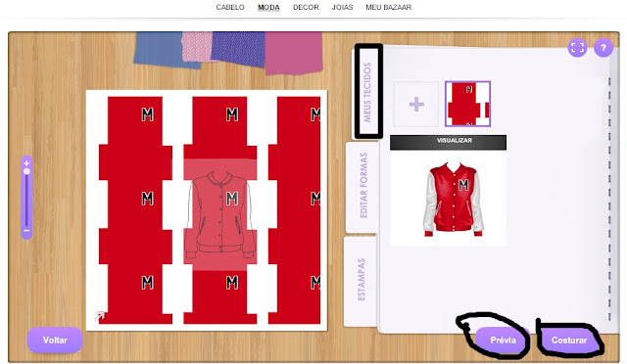Image resolution: width=627 pixels, height=364 pixels.
Task: Go to the Cabelo menu
Action: [x=230, y=7]
